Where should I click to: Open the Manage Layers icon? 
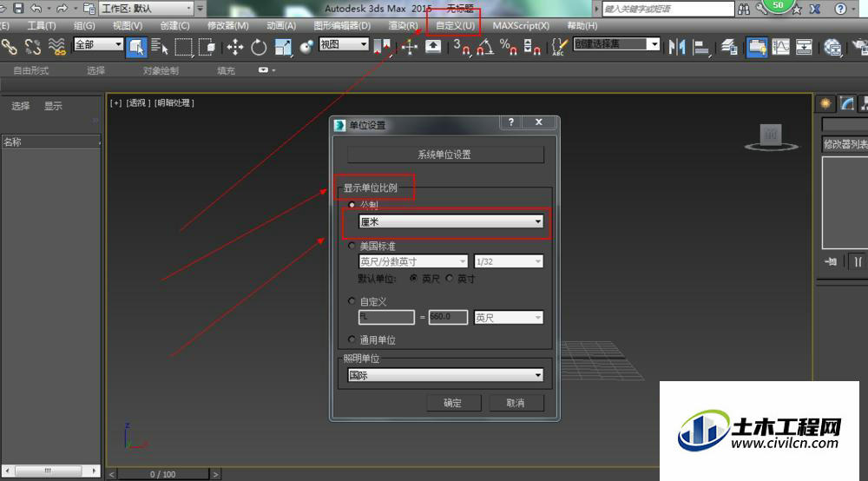point(729,47)
